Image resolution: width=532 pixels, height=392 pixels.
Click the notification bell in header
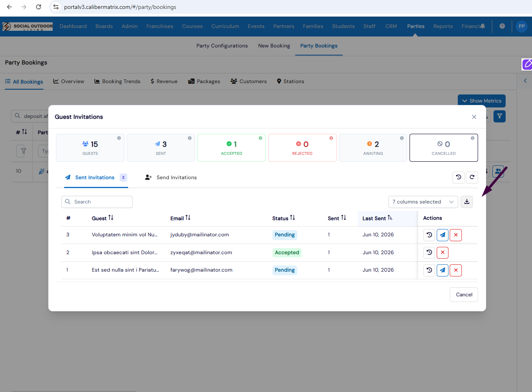[483, 26]
